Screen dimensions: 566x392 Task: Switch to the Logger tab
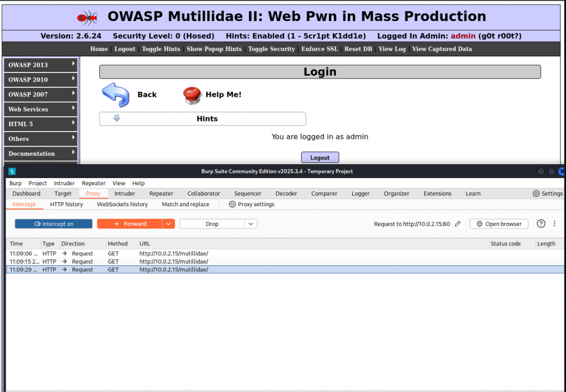360,194
